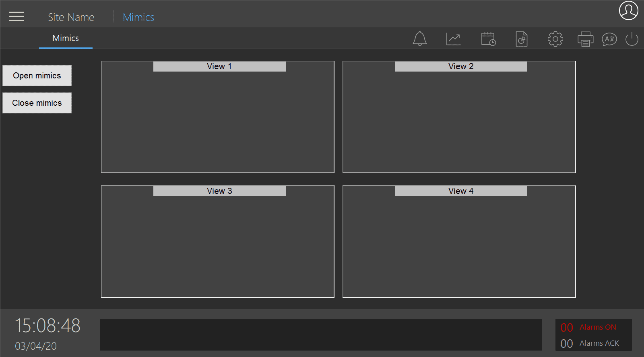Select the View 1 title bar
Screen dimensions: 644x357
click(219, 66)
